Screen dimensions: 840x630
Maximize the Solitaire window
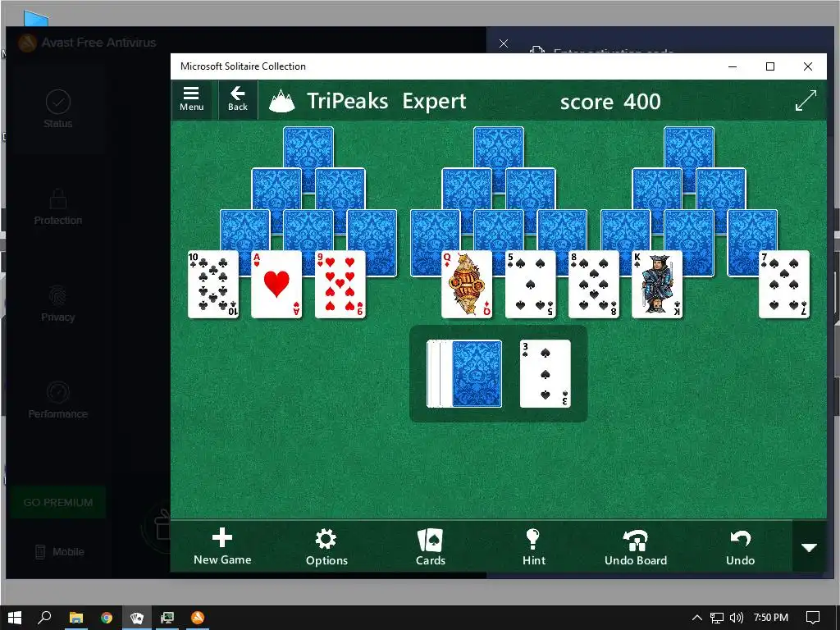pos(770,66)
